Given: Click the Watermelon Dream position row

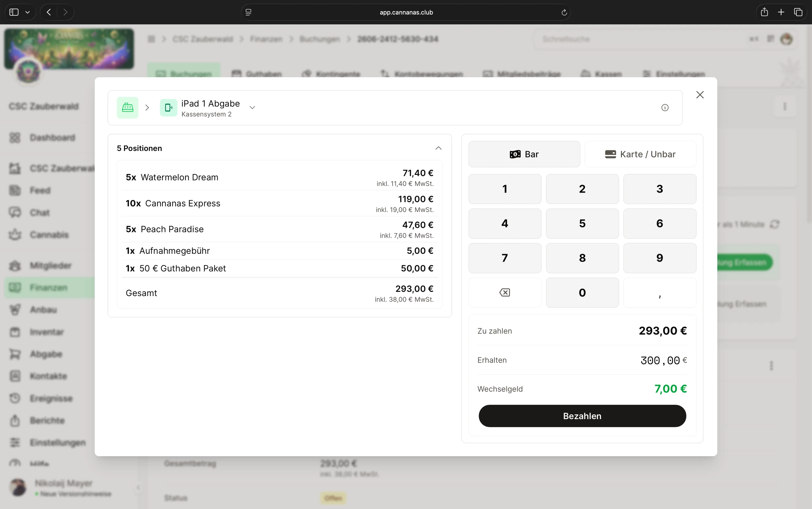Looking at the screenshot, I should (280, 178).
